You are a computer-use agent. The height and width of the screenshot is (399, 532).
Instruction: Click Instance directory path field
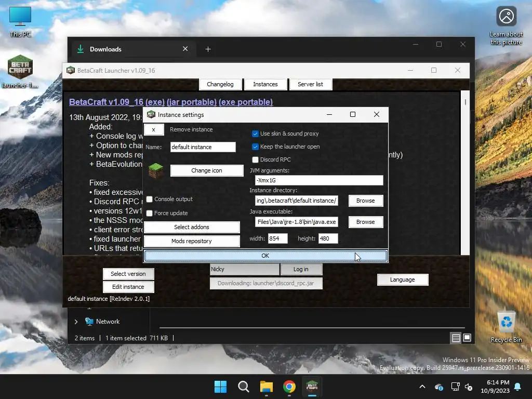point(297,201)
